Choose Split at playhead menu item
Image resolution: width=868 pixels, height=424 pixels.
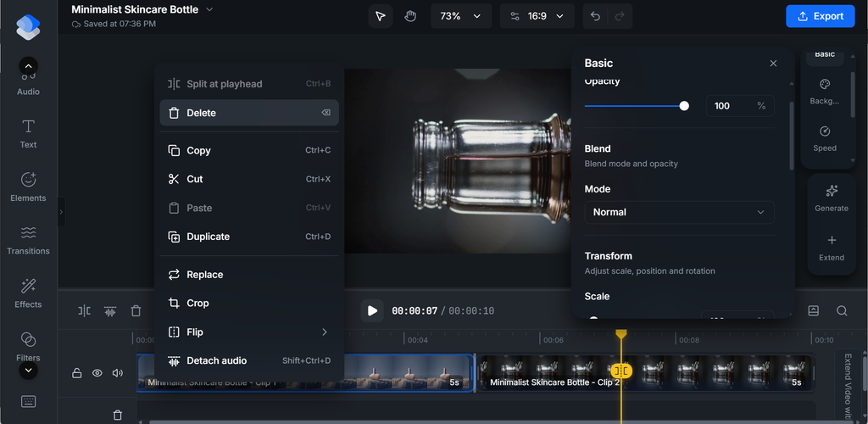click(x=249, y=84)
